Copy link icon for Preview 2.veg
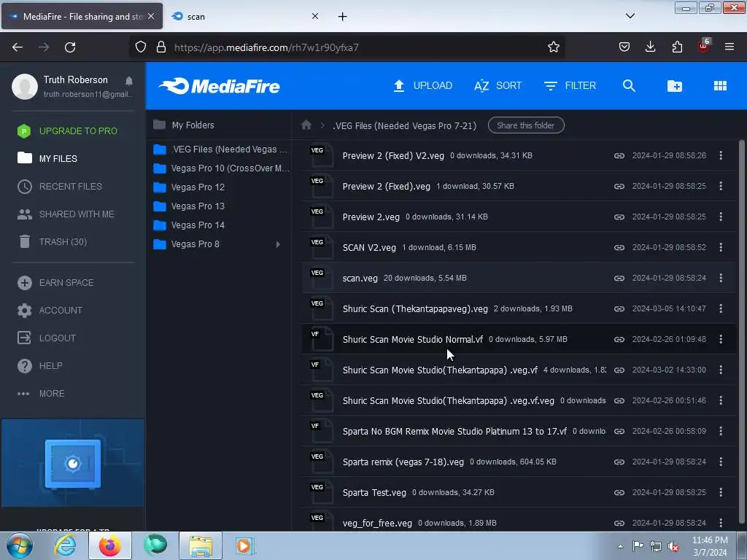The image size is (747, 560). pyautogui.click(x=619, y=217)
